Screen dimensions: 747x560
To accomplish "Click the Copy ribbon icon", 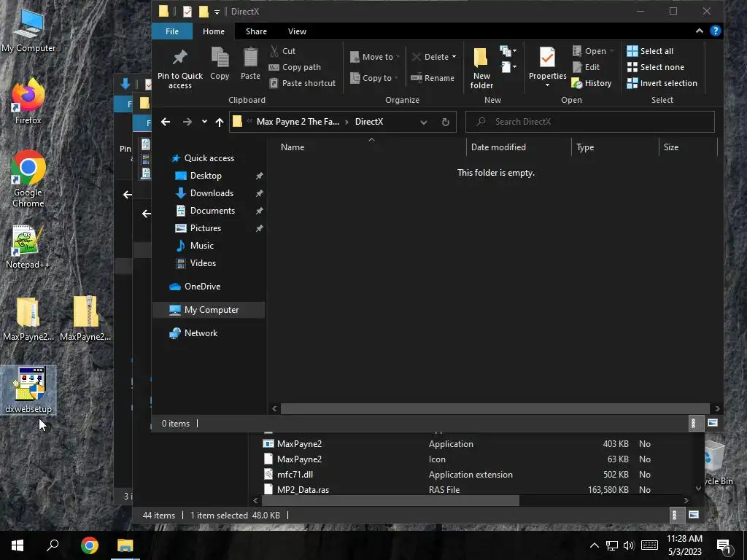I will click(220, 63).
